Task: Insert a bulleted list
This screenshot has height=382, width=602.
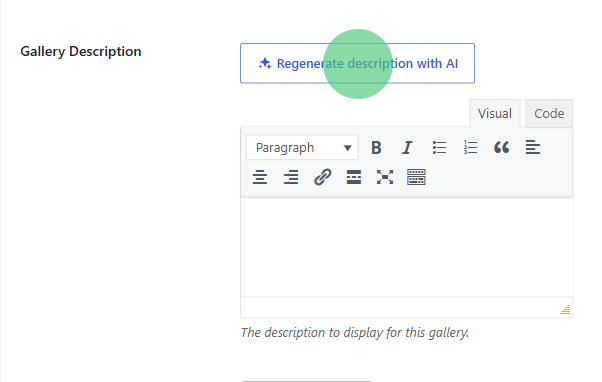Action: pos(439,147)
